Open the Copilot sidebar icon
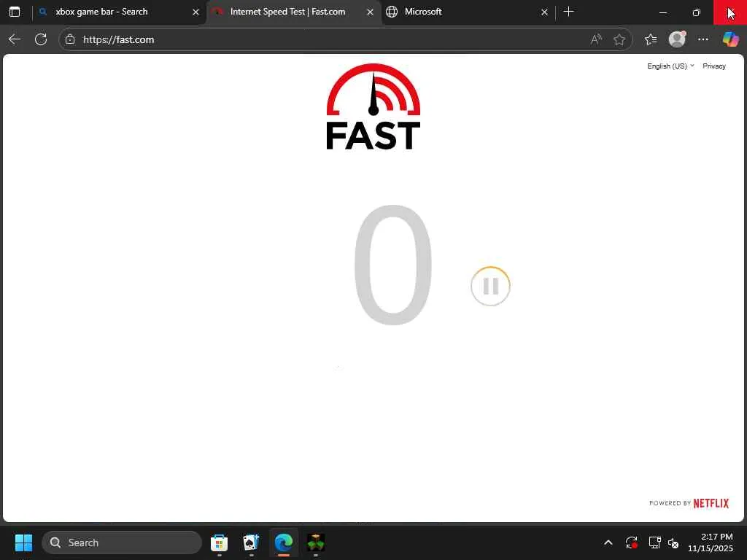 tap(730, 39)
